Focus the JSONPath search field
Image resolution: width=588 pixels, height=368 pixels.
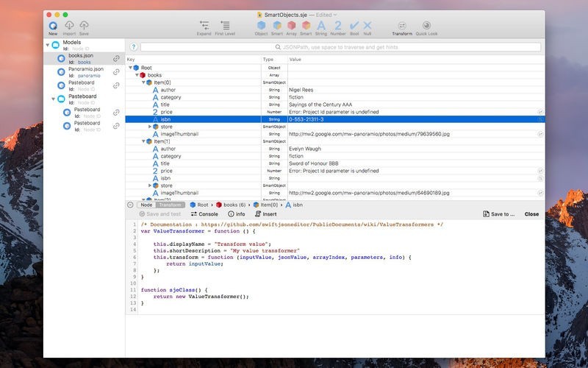point(341,47)
